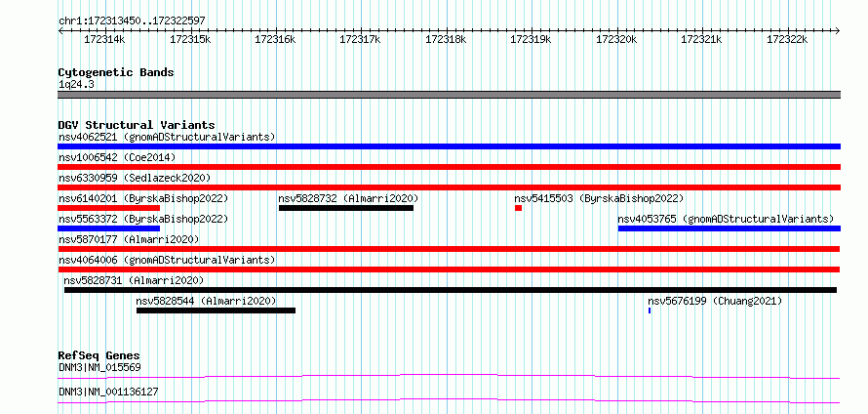The image size is (868, 414).
Task: Click the red nsv6330959 variant bar
Action: [449, 187]
